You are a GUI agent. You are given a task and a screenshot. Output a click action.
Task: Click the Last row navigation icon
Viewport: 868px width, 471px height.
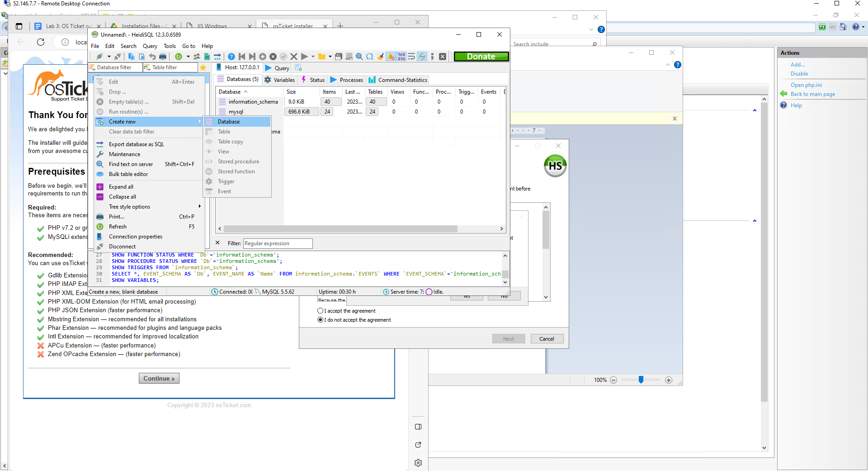point(252,57)
